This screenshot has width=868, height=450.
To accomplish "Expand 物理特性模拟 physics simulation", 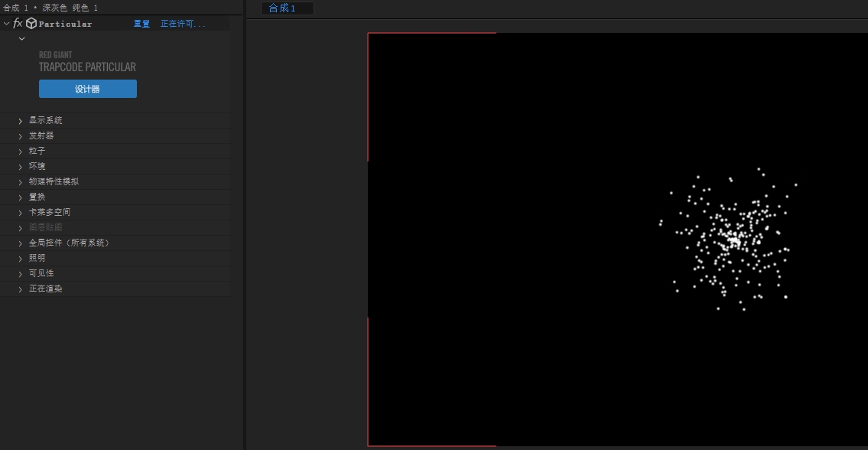I will pos(21,182).
